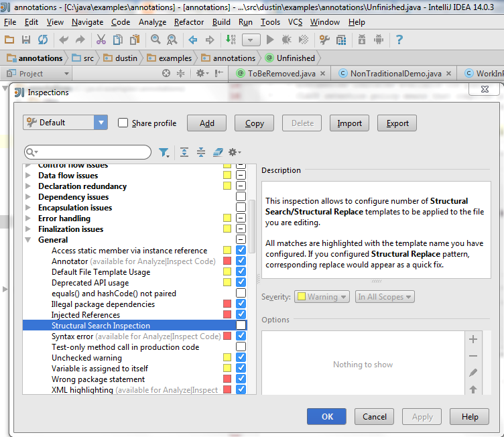Image resolution: width=504 pixels, height=437 pixels.
Task: Open the Navigate menu
Action: (x=87, y=22)
